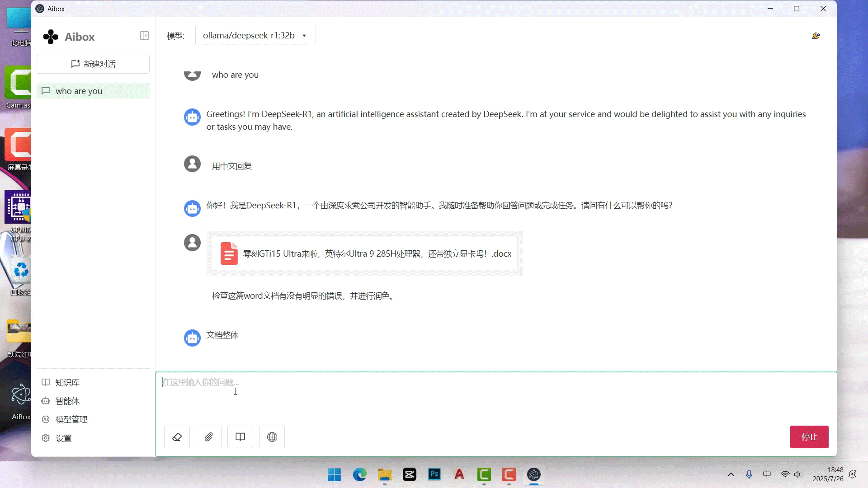Open the knowledge base book icon above input
868x488 pixels.
click(240, 437)
